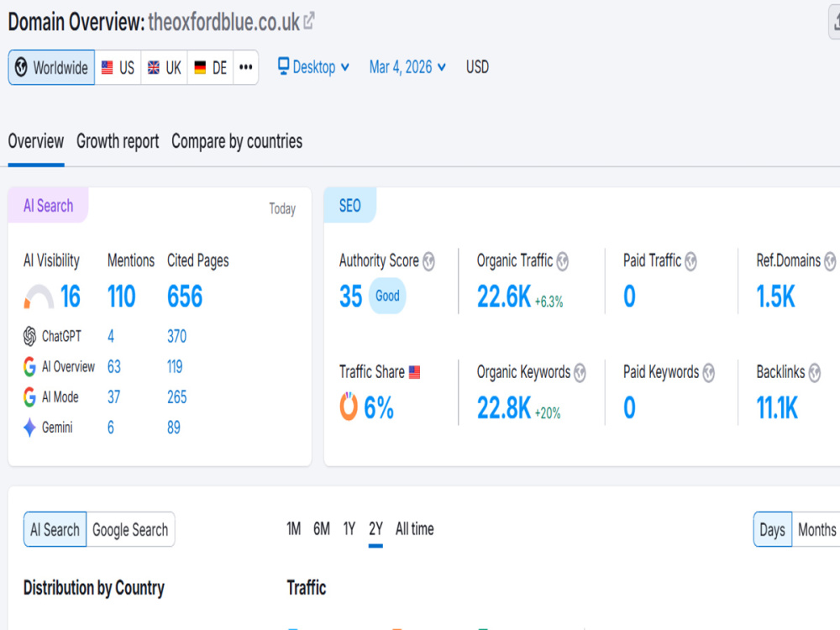Image resolution: width=840 pixels, height=630 pixels.
Task: Open Authority Score value 35
Action: [351, 297]
